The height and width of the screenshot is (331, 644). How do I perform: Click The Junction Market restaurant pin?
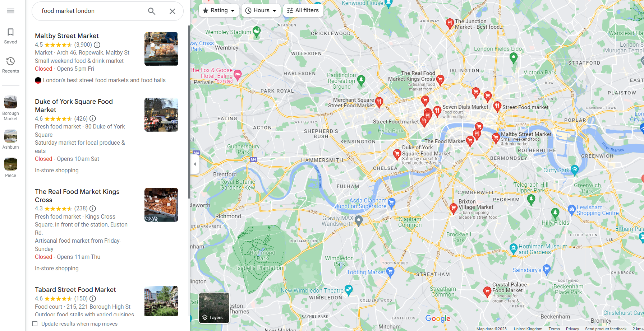(450, 24)
